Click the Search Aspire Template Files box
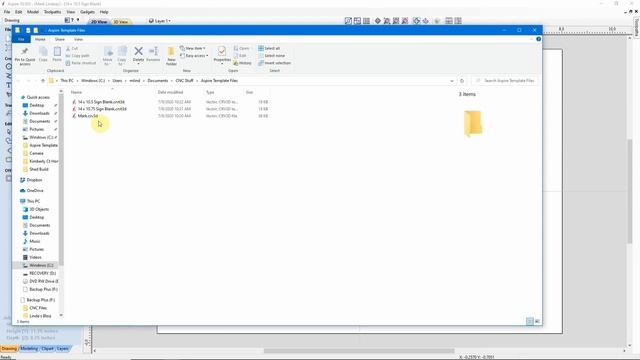Viewport: 640px width, 360px height. pos(505,81)
